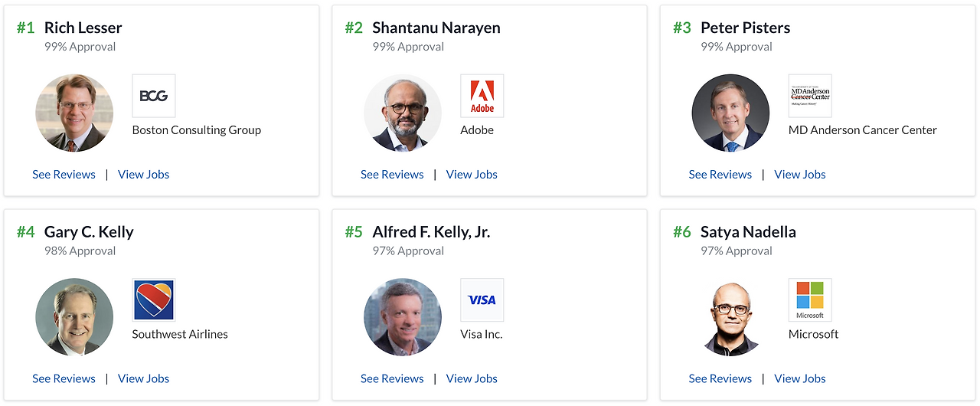Image resolution: width=980 pixels, height=406 pixels.
Task: View Jobs at MD Anderson Cancer Center
Action: (799, 175)
